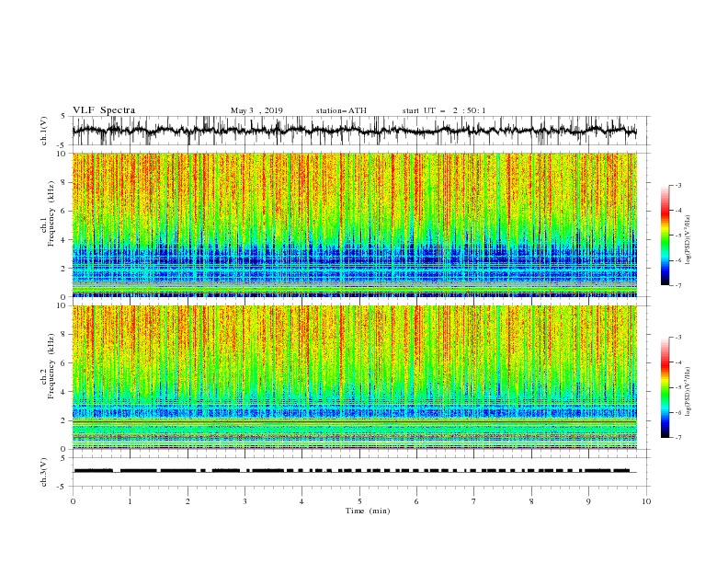Screen dimensions: 728x563
Task: Click inside the ch.1 frequency spectrogram
Action: [355, 224]
